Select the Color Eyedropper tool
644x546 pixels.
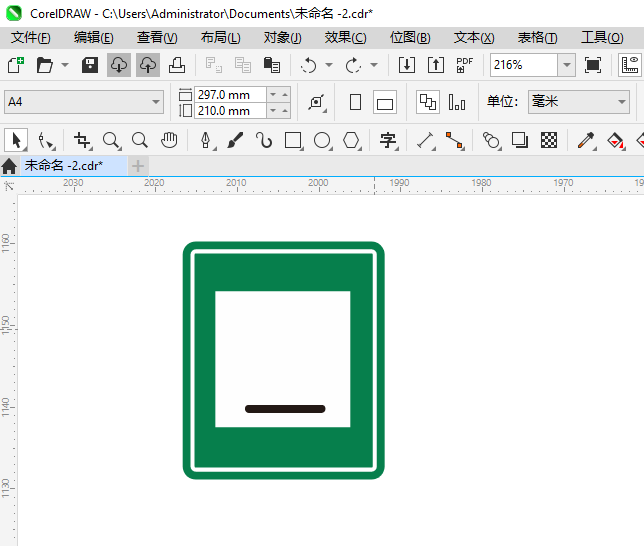(586, 141)
